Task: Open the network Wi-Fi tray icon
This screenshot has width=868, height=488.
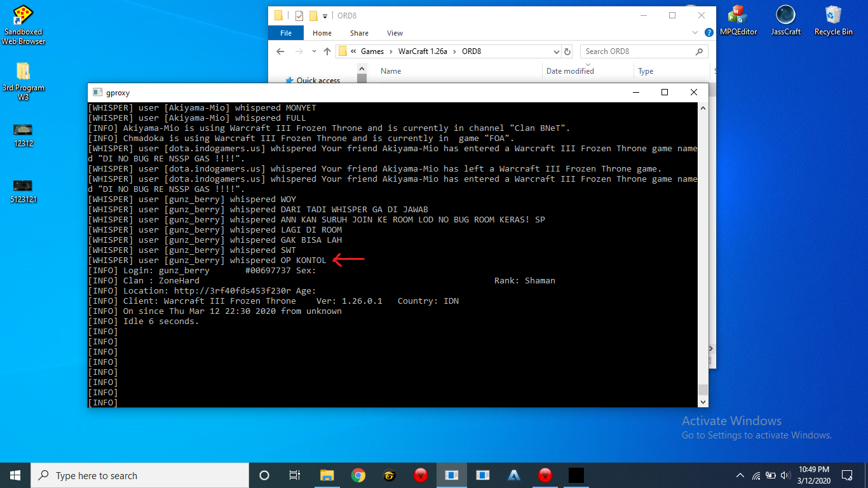Action: pos(756,475)
